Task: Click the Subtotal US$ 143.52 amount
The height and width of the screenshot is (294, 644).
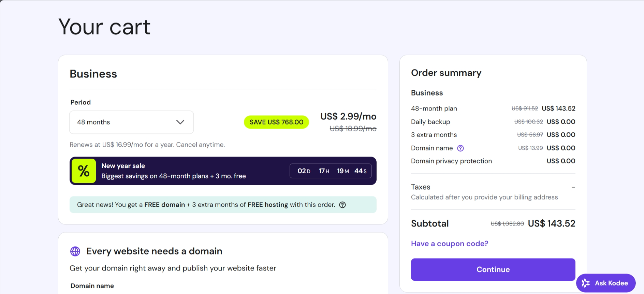Action: (x=552, y=223)
